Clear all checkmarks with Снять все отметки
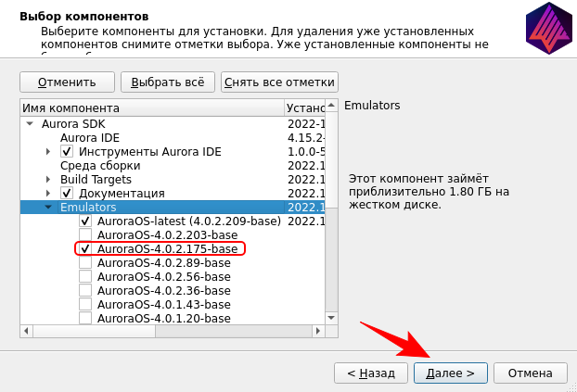The image size is (577, 392). pyautogui.click(x=279, y=82)
